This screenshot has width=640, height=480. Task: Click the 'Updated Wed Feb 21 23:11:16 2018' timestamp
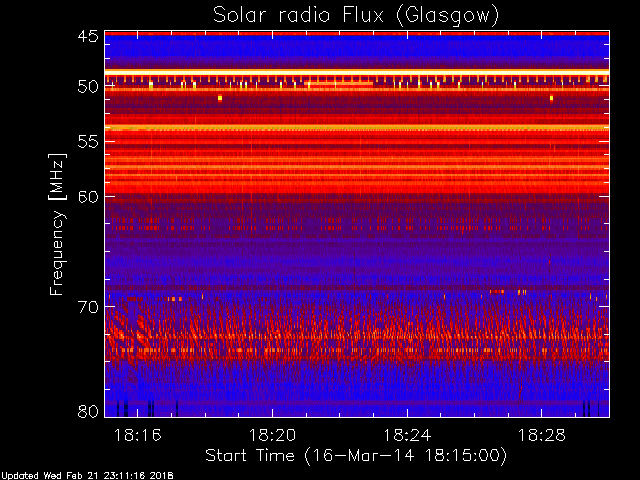pyautogui.click(x=87, y=476)
